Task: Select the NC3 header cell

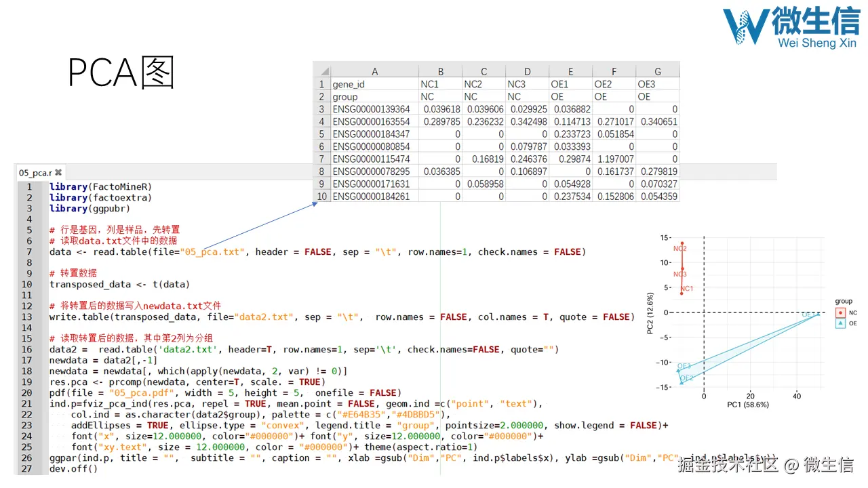Action: coord(527,84)
